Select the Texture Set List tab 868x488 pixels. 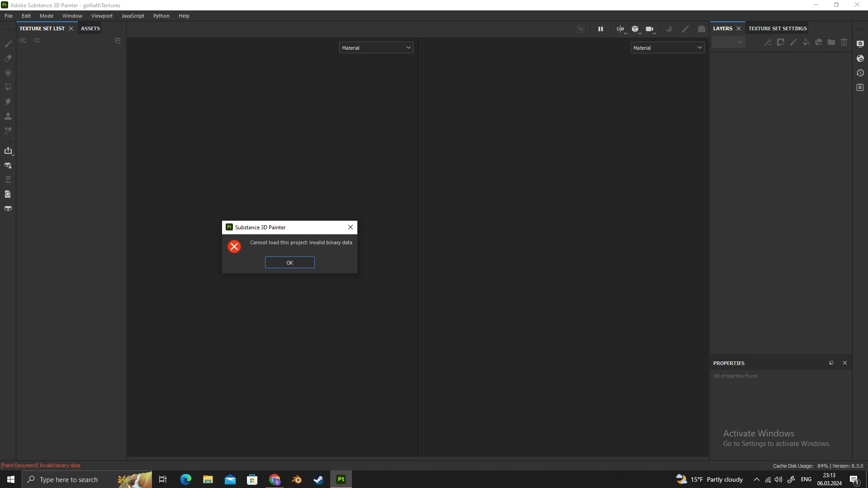tap(42, 28)
